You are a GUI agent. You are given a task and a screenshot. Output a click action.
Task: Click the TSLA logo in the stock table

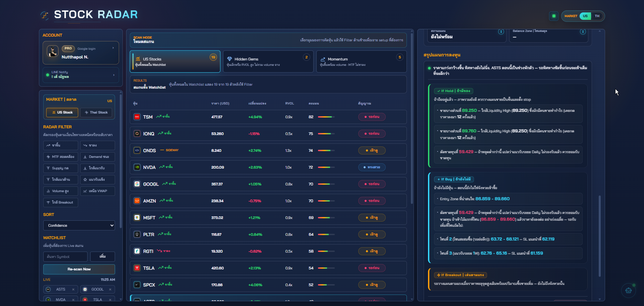[137, 268]
